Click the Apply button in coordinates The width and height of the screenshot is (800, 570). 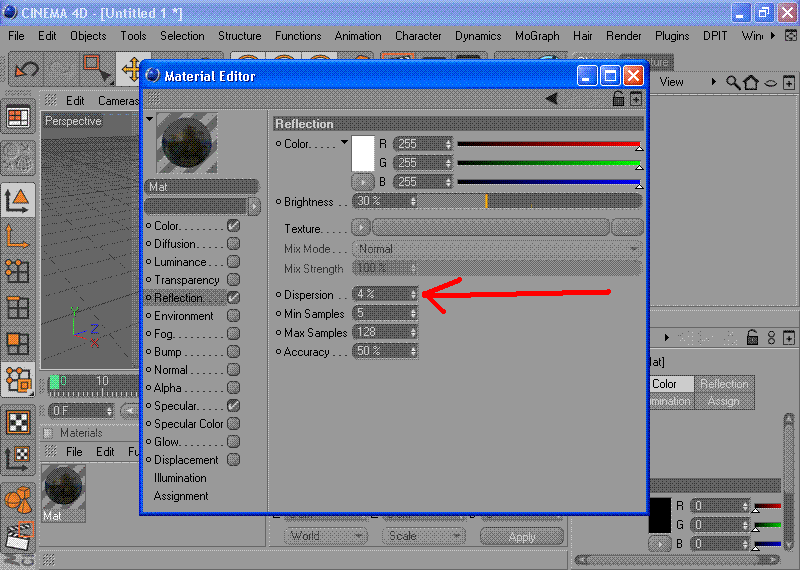(x=522, y=536)
